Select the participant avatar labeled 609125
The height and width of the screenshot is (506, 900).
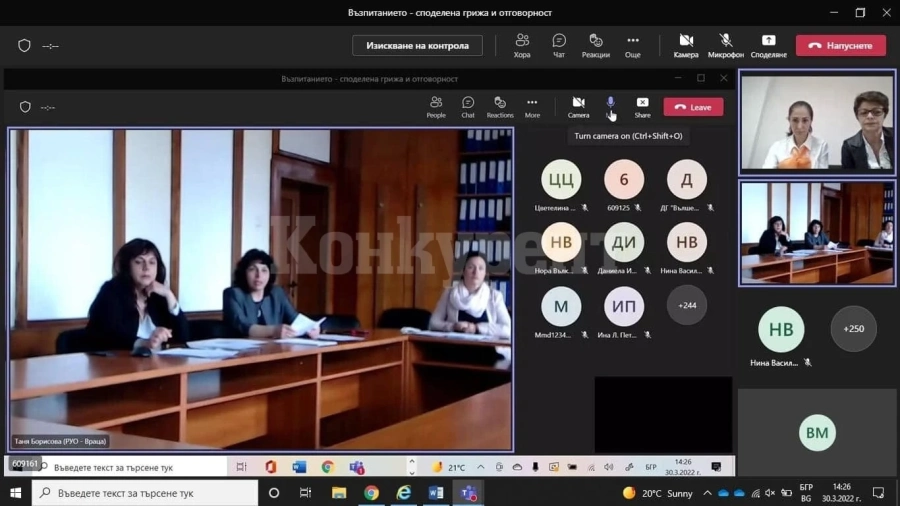624,180
